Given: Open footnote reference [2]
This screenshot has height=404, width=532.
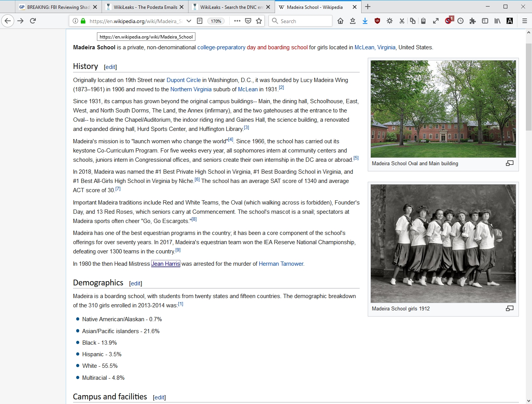Looking at the screenshot, I should click(281, 87).
